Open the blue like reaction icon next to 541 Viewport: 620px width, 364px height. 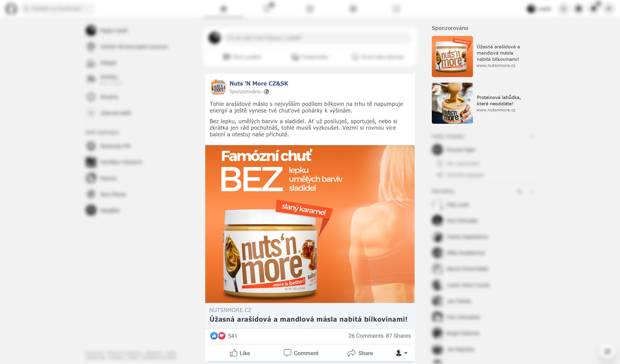coord(214,336)
